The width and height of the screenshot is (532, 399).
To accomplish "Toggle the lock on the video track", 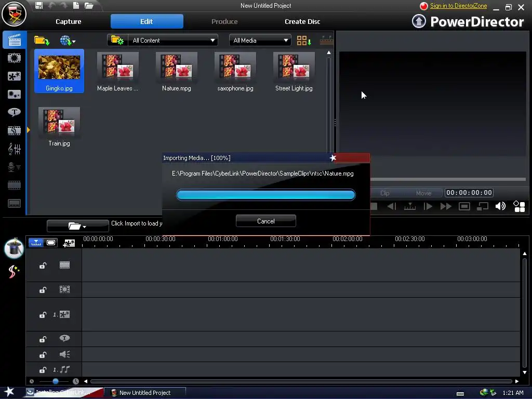I will tap(43, 265).
